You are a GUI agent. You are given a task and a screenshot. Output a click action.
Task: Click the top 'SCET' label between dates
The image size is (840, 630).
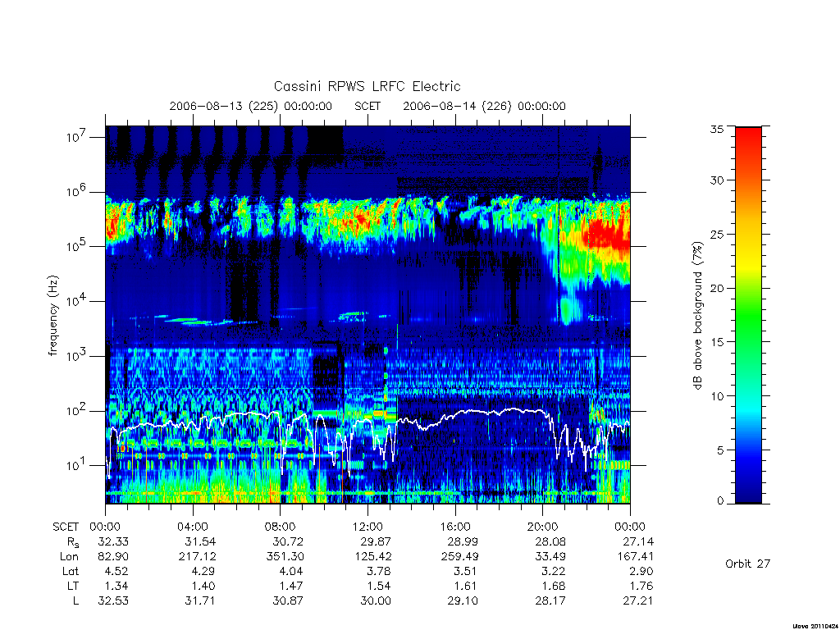click(x=367, y=106)
